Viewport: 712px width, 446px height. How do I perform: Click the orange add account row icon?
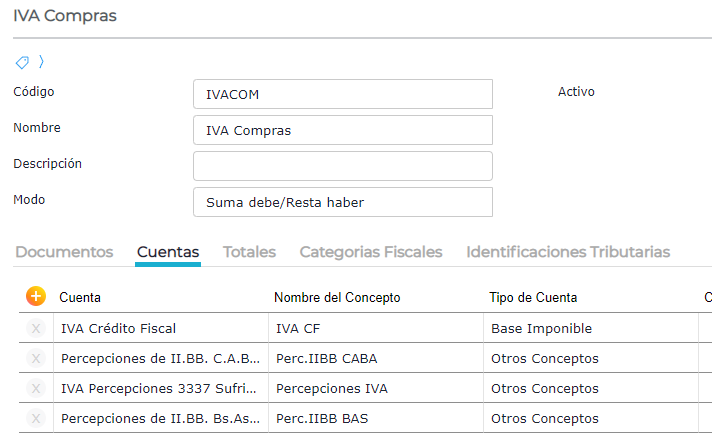[x=36, y=296]
